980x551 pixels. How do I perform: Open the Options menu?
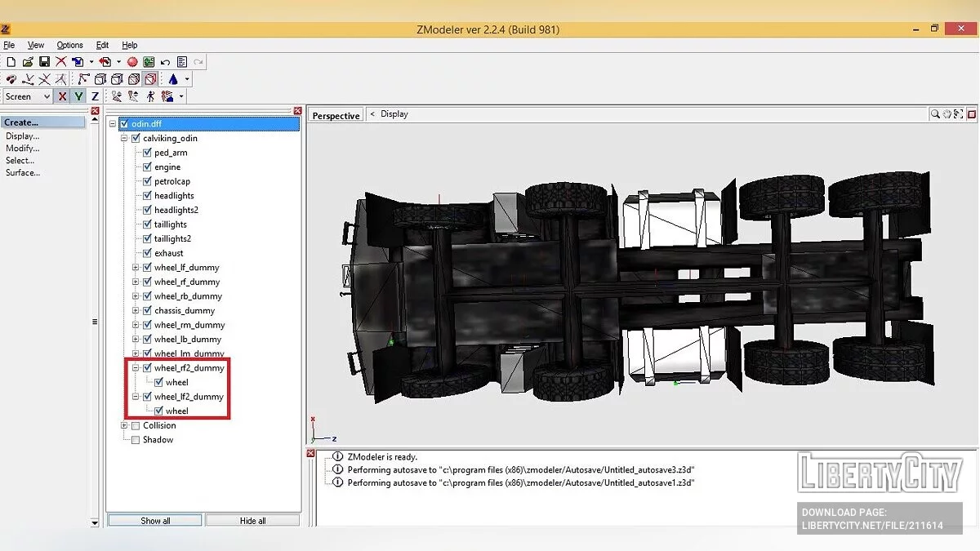(69, 45)
